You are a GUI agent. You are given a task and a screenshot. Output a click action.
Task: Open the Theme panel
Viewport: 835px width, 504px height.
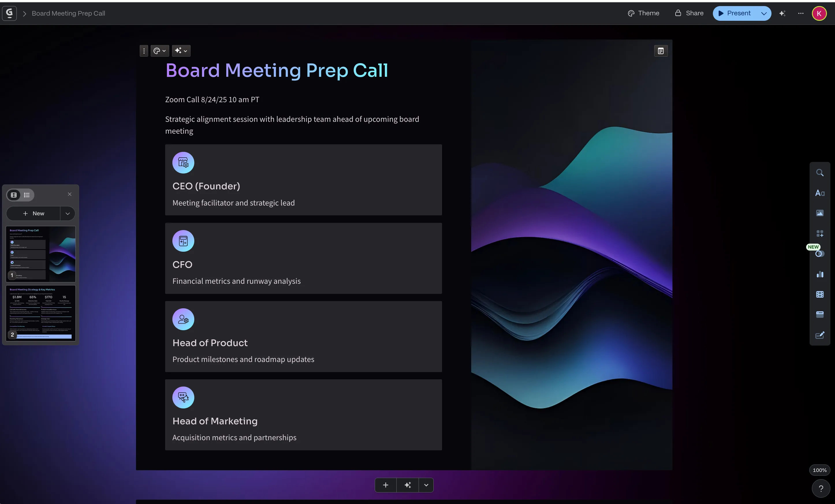tap(644, 13)
